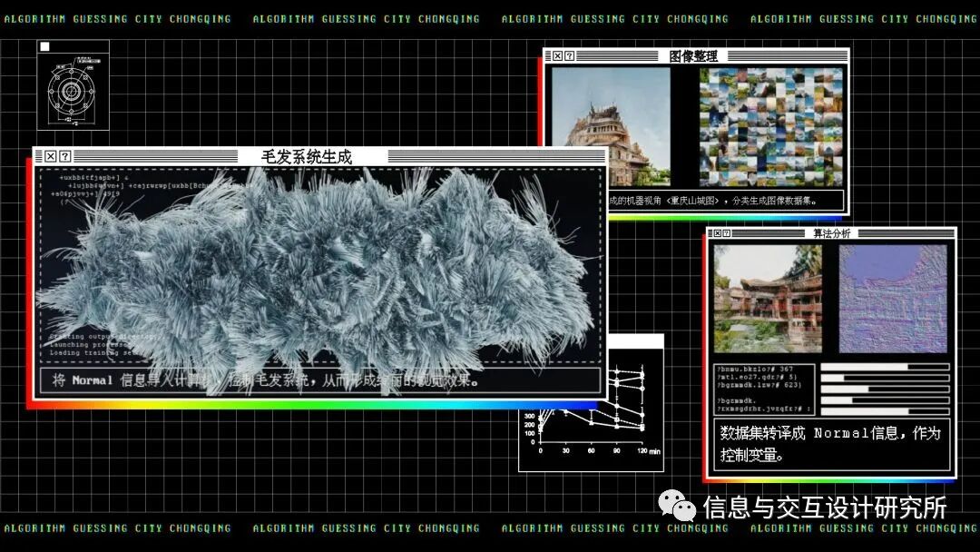The width and height of the screenshot is (980, 552).
Task: Click the 算法分析 window title
Action: pos(831,233)
